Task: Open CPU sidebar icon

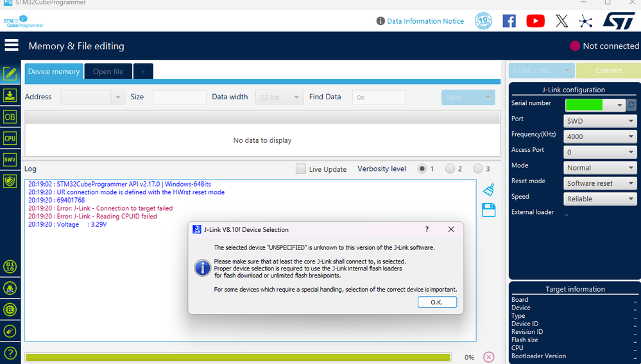Action: (x=10, y=138)
